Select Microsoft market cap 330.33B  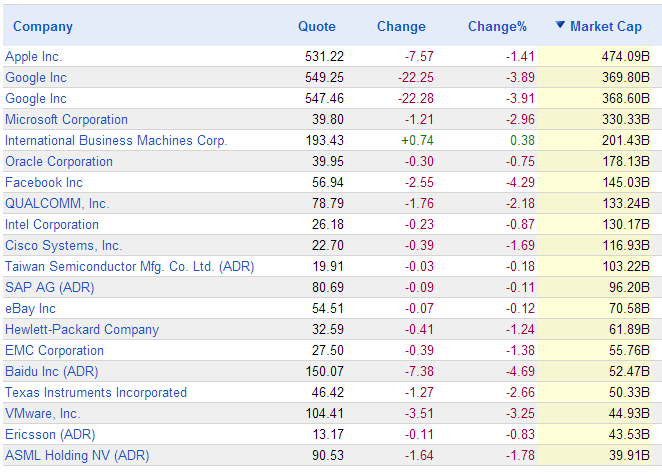[626, 119]
